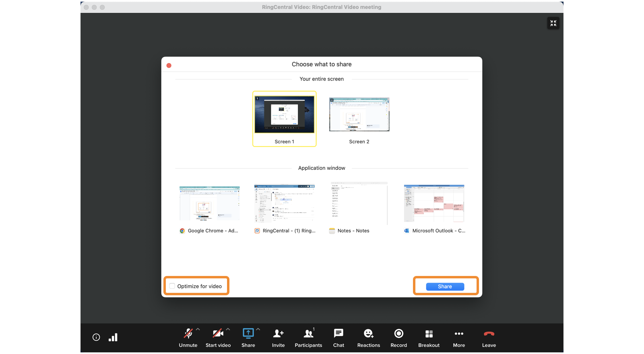Open the Invite people icon
The height and width of the screenshot is (354, 644).
(278, 333)
